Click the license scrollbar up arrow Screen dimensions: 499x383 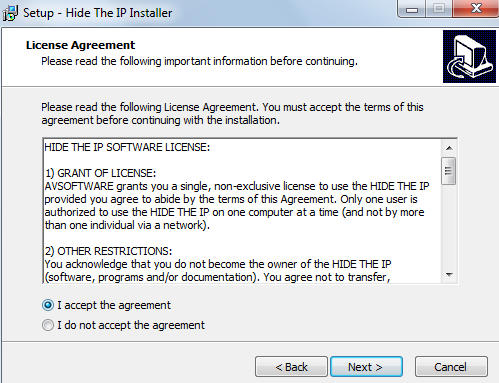tap(449, 148)
